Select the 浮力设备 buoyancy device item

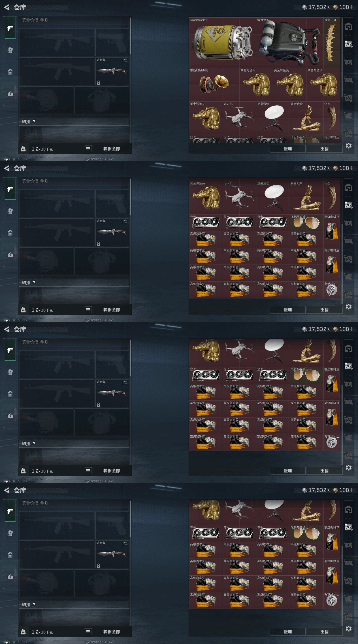click(x=290, y=42)
